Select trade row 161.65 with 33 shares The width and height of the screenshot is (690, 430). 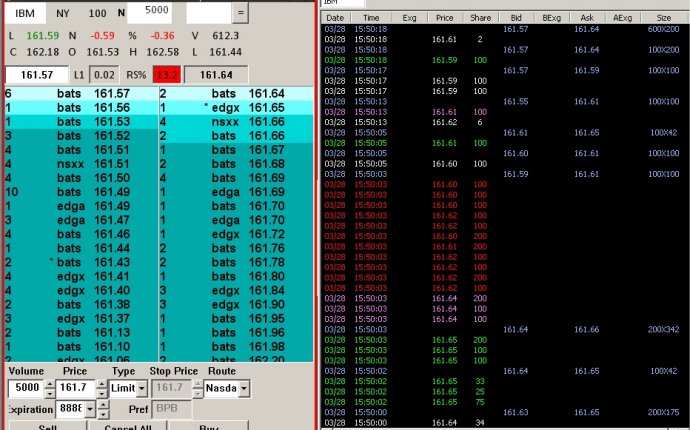(505, 381)
